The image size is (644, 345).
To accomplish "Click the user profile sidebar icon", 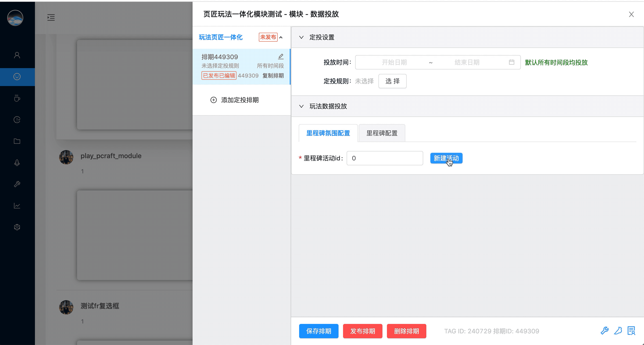I will pyautogui.click(x=17, y=55).
